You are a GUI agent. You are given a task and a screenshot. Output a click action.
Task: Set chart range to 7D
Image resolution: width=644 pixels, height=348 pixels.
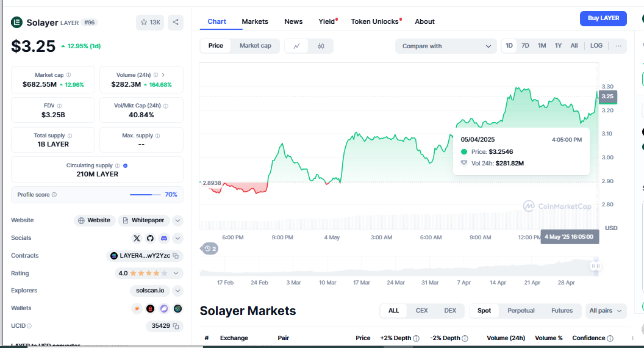[525, 46]
